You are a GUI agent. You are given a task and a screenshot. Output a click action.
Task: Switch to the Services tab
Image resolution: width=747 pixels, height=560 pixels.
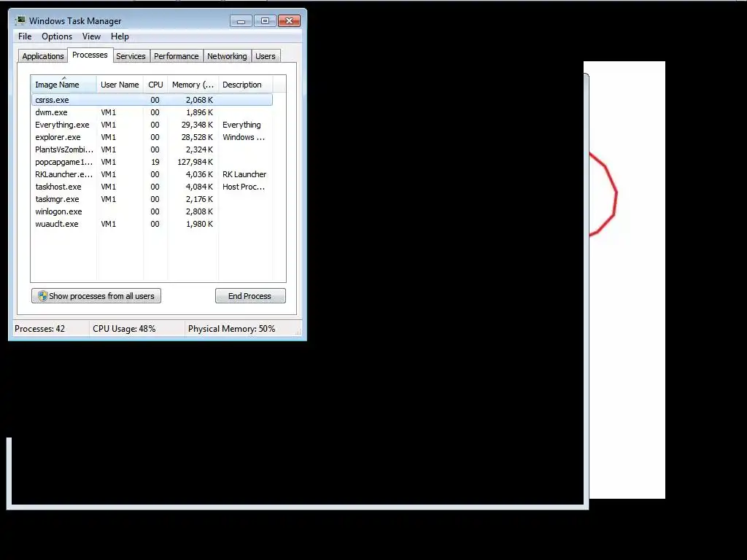(x=131, y=56)
